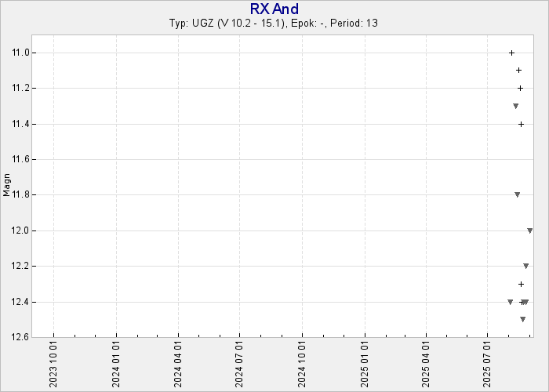Click the 'Magn' y-axis label

6,185
